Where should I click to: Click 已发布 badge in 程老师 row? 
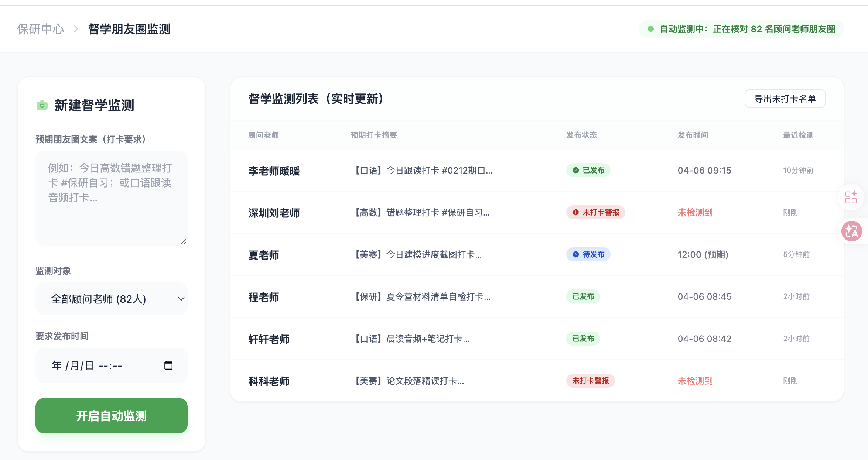583,296
